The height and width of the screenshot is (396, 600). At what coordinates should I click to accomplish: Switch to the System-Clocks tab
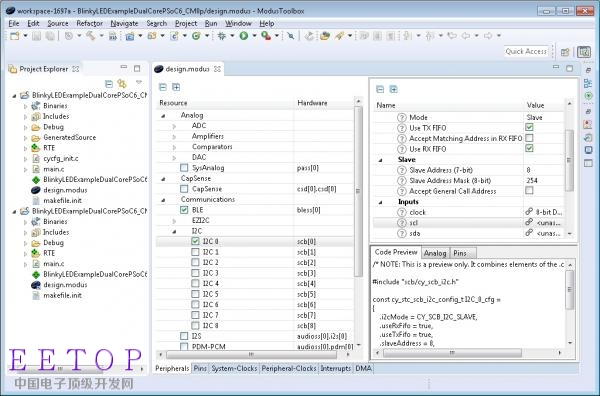tap(234, 368)
